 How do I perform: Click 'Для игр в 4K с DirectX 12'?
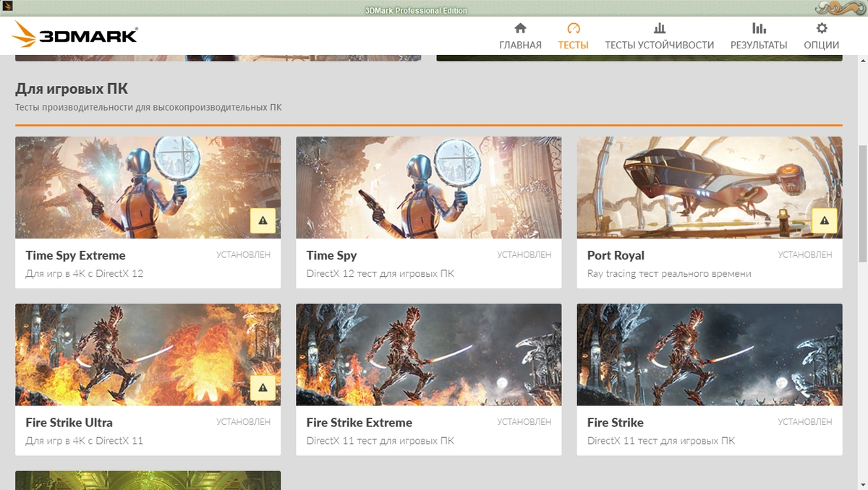[x=84, y=274]
